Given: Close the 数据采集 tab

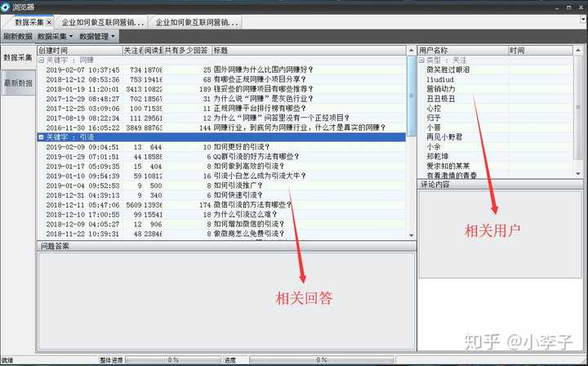Looking at the screenshot, I should coord(49,23).
